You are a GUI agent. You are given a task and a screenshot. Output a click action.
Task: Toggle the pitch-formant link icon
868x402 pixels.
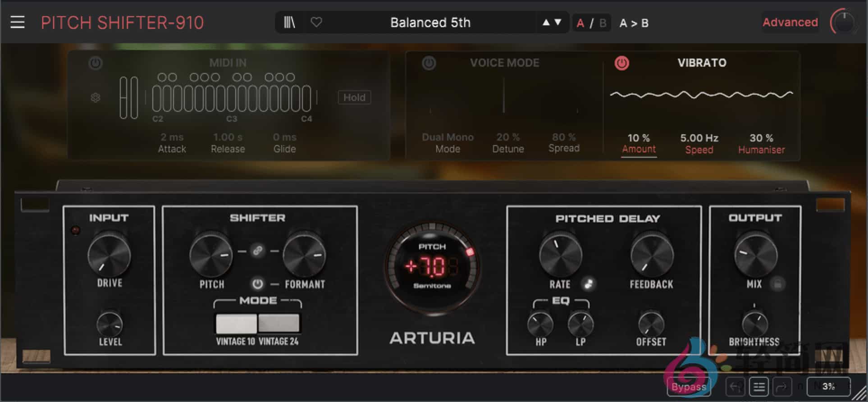coord(258,251)
